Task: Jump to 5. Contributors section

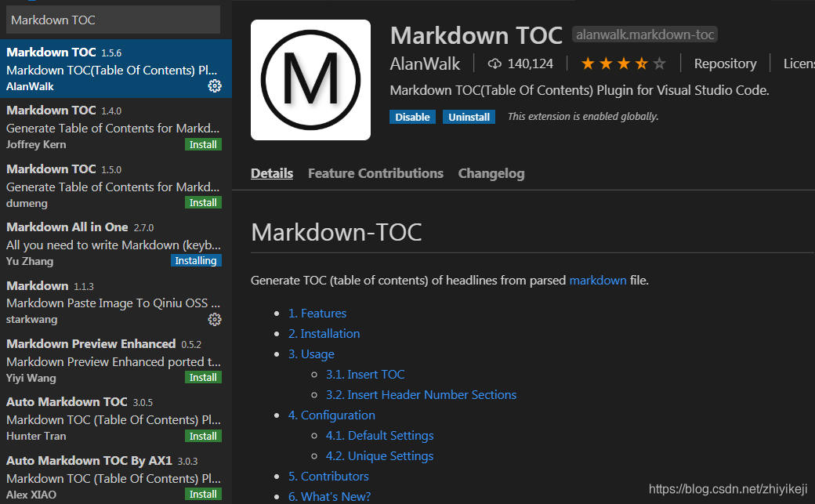Action: tap(328, 477)
